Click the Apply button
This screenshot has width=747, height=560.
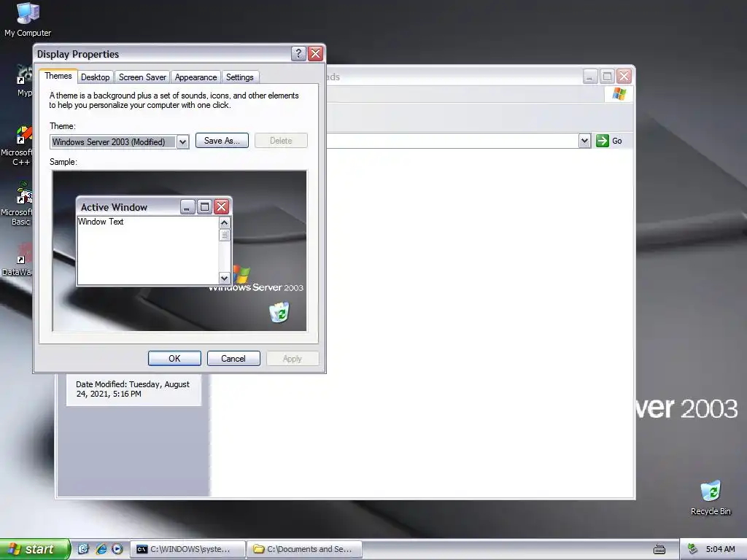pos(293,359)
